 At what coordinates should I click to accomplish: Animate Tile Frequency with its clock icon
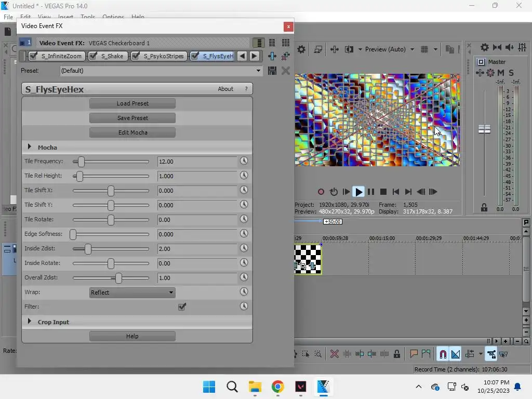pos(244,161)
